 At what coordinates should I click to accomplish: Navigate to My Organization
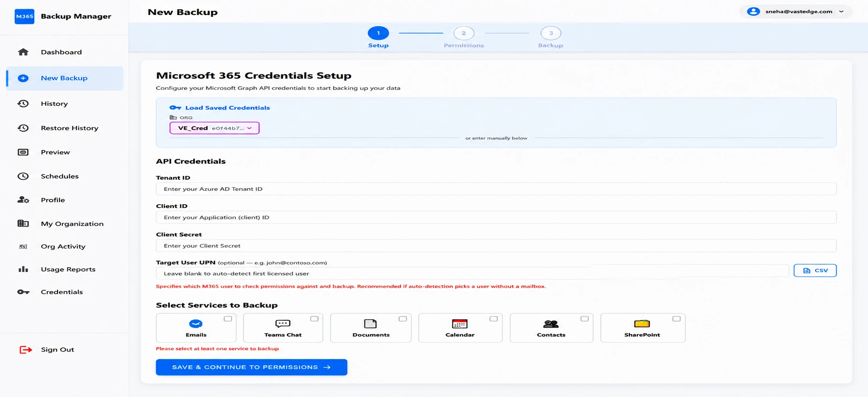[65, 224]
